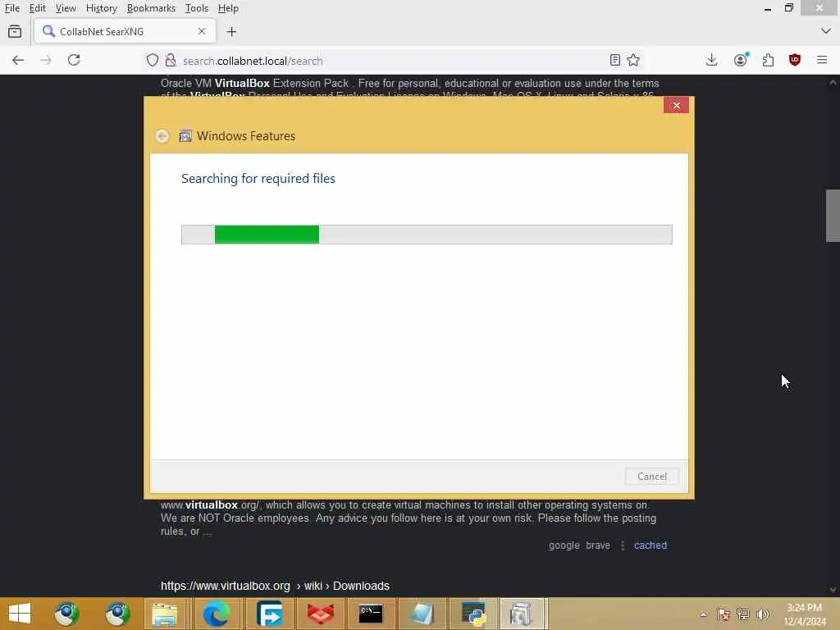This screenshot has width=840, height=630.
Task: Reload the current page
Action: tap(74, 60)
